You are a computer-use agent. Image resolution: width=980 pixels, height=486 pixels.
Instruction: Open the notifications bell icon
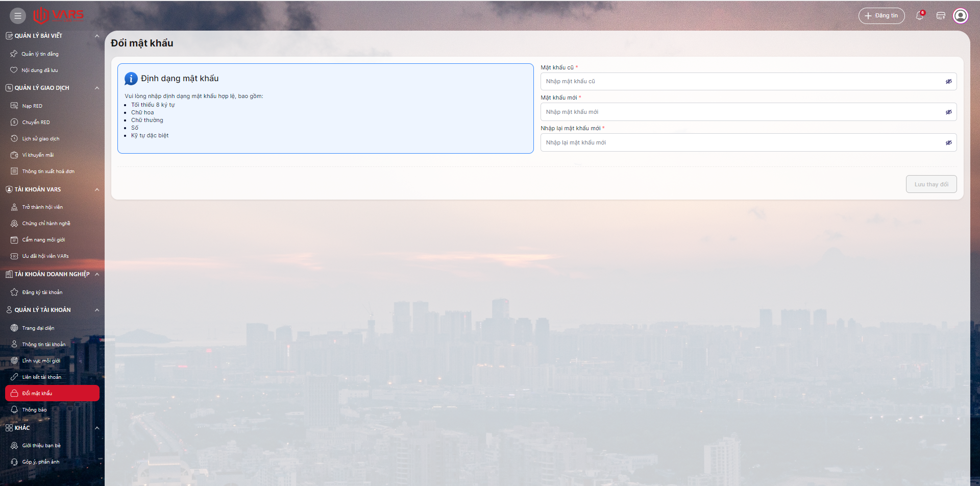(919, 16)
